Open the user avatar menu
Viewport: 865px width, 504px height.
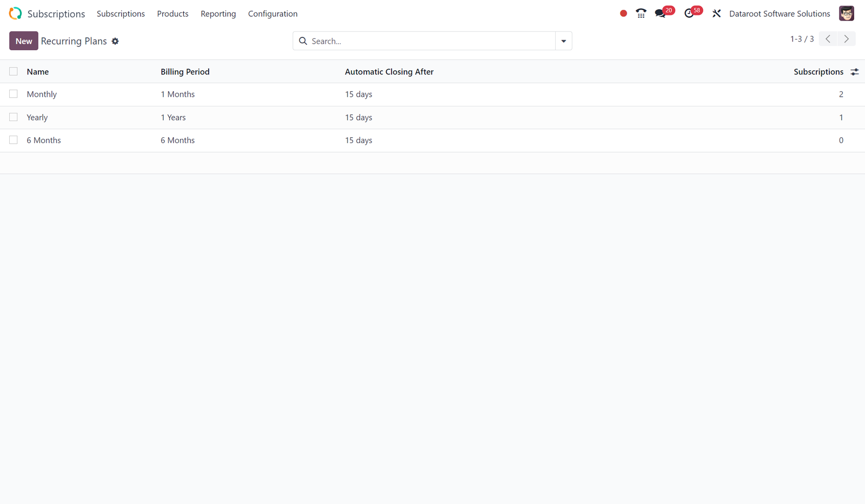(847, 14)
